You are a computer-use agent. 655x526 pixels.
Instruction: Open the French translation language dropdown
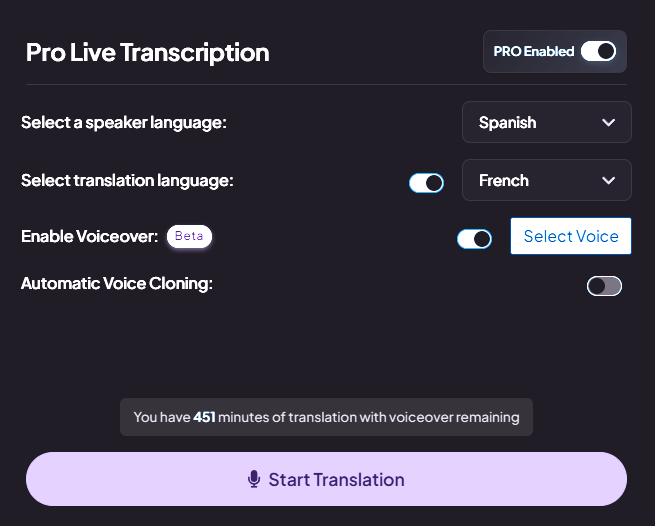546,180
